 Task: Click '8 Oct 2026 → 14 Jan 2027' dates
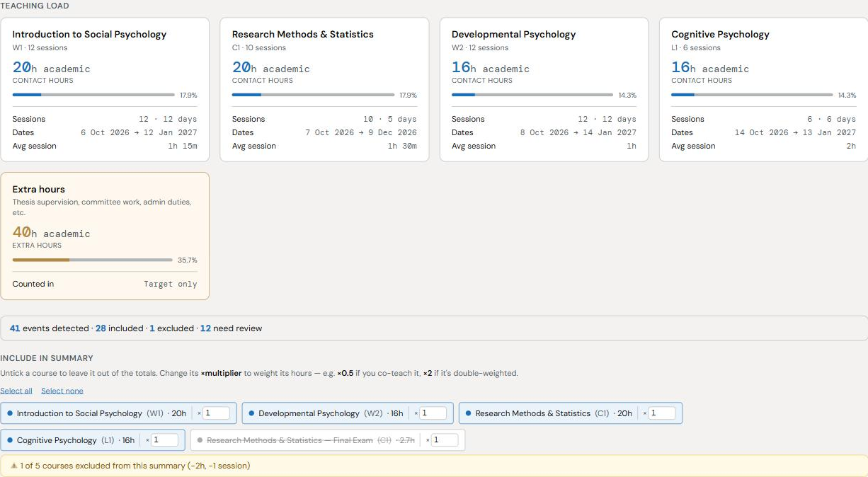click(x=578, y=132)
